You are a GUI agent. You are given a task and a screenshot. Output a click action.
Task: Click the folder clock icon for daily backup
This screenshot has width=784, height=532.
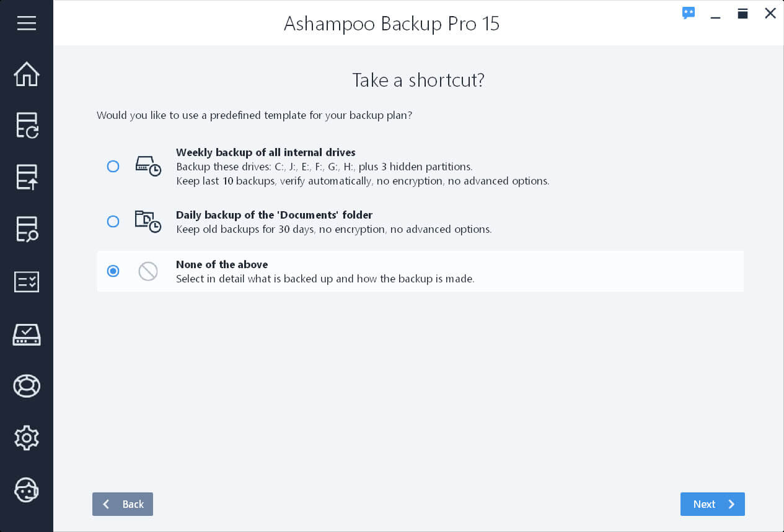[x=148, y=222]
